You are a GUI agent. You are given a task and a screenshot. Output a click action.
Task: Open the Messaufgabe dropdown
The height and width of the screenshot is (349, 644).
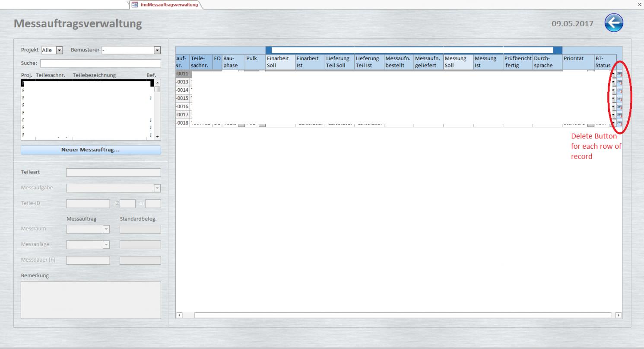pyautogui.click(x=157, y=188)
